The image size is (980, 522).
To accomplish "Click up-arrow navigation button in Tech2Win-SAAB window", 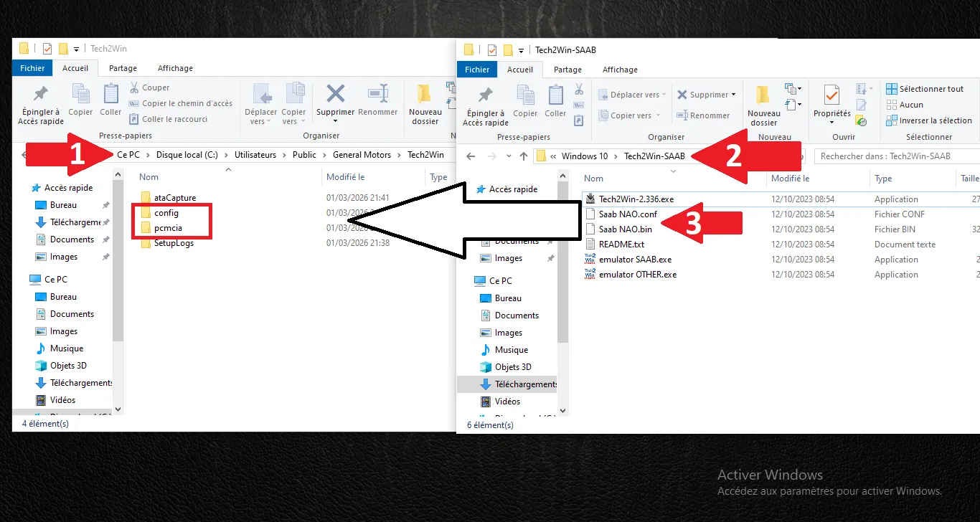I will (524, 156).
